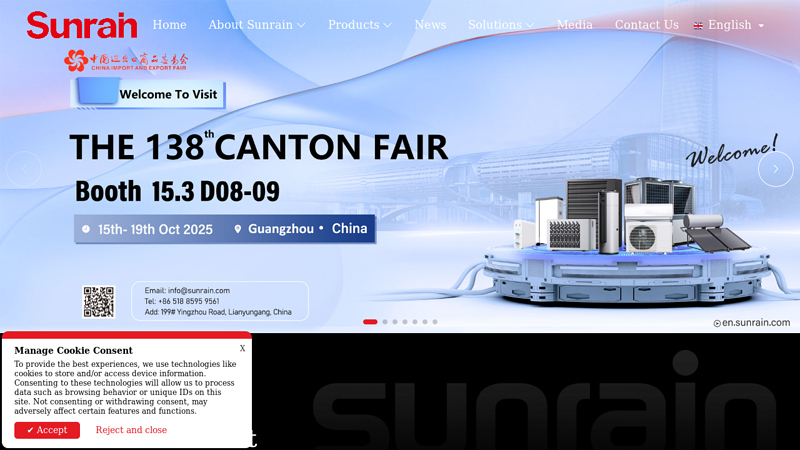Click the en.sunrain.com watermark link
The width and height of the screenshot is (800, 450).
(752, 322)
